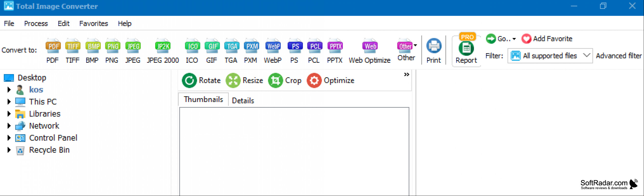Switch to the Details tab
Screen dimensions: 644x196
pyautogui.click(x=243, y=101)
